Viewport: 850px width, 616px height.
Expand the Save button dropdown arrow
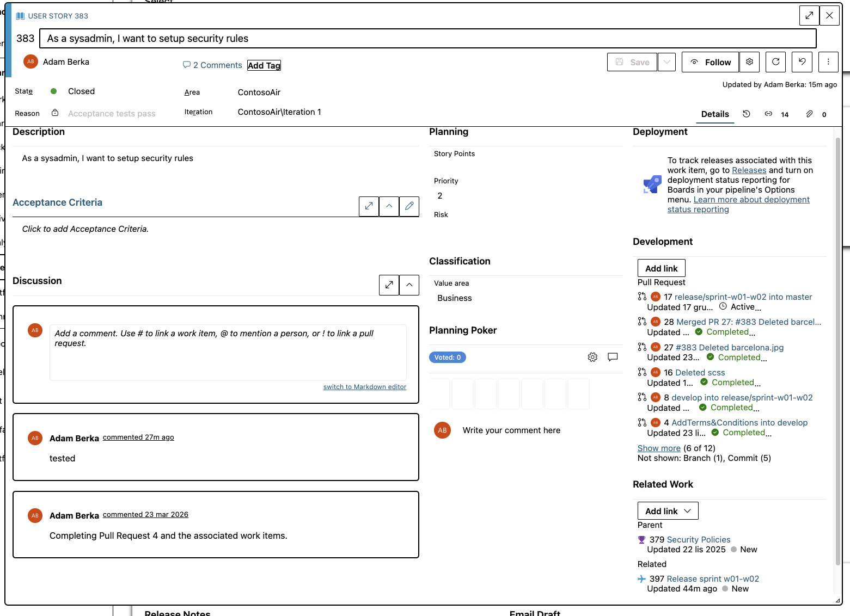pos(666,62)
